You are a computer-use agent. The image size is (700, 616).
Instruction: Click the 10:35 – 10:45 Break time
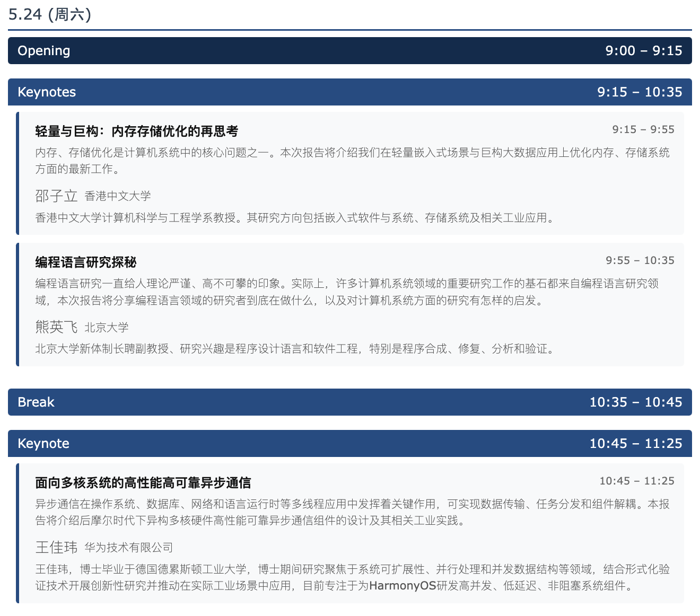635,402
